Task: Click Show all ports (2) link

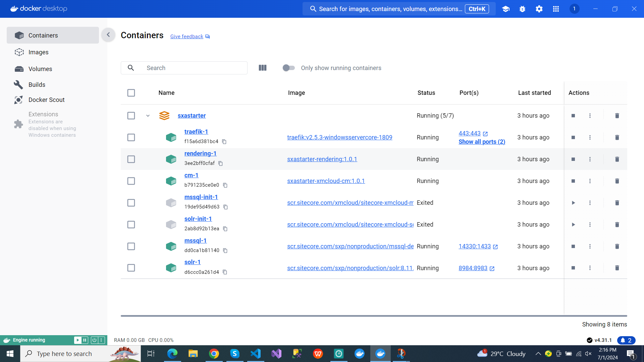Action: [482, 142]
